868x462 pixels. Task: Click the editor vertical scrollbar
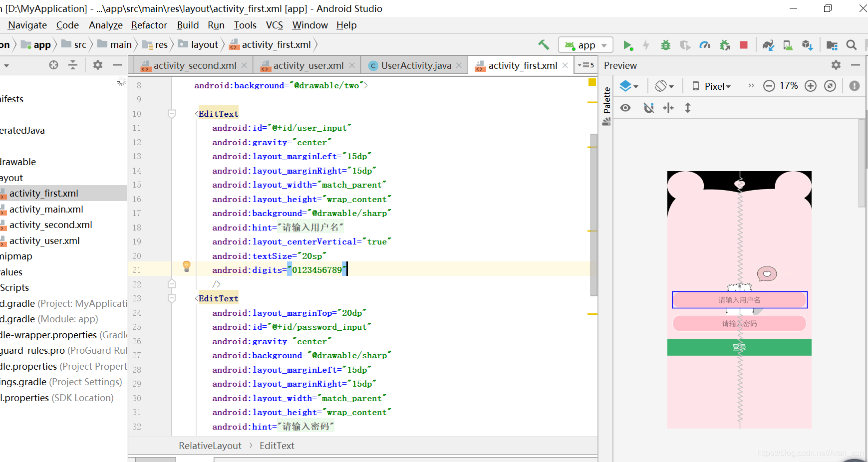pos(593,215)
